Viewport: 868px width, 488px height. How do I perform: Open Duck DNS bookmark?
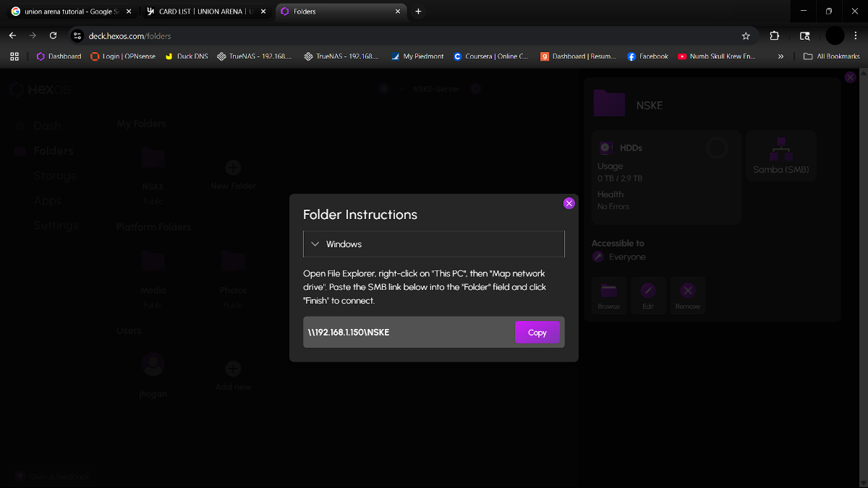coord(186,56)
